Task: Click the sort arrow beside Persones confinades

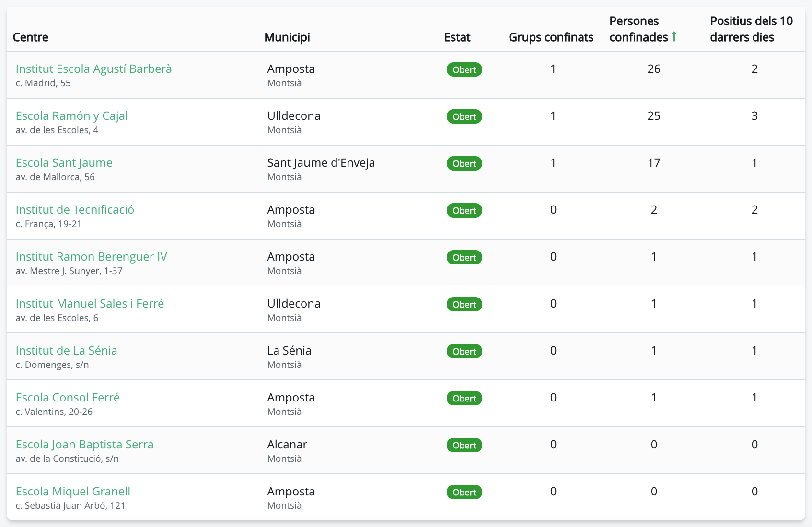Action: [x=674, y=36]
